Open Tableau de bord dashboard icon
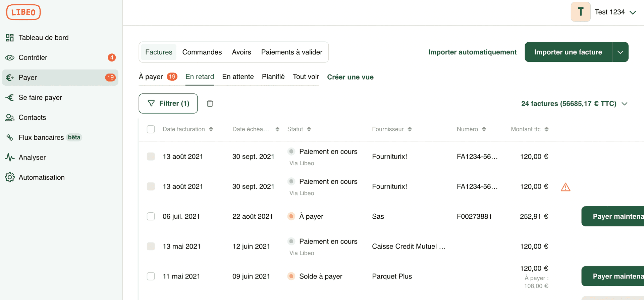Screen dimensions: 644x300 [10, 38]
